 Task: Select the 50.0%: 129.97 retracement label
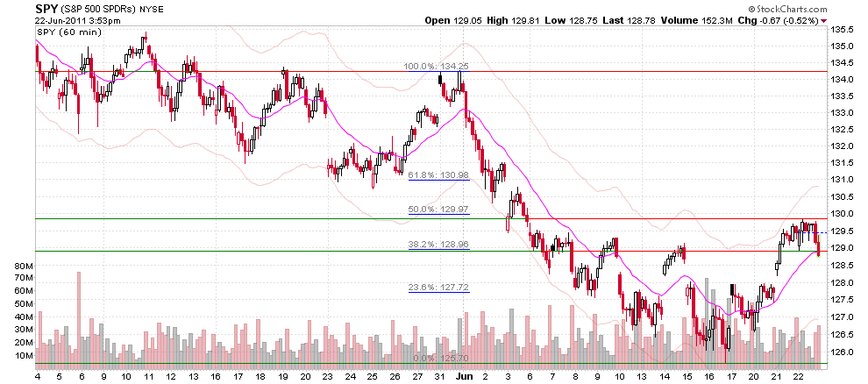point(438,210)
